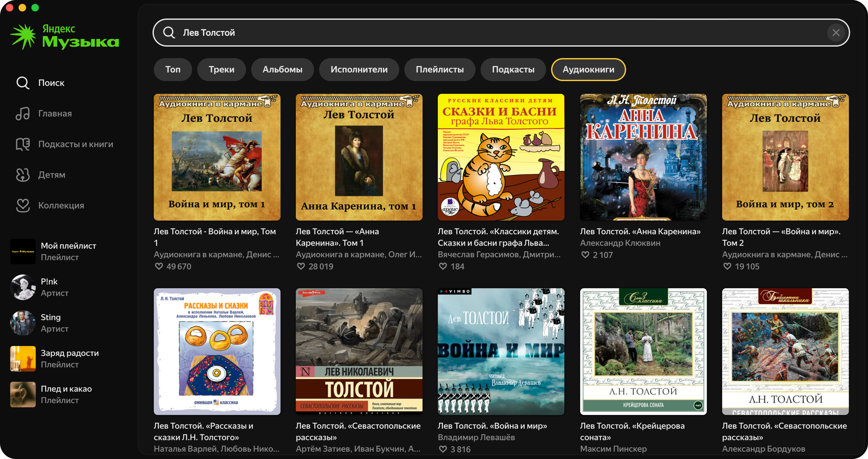The height and width of the screenshot is (459, 868).
Task: Click the Мой плейлист cover thumbnail
Action: point(23,252)
